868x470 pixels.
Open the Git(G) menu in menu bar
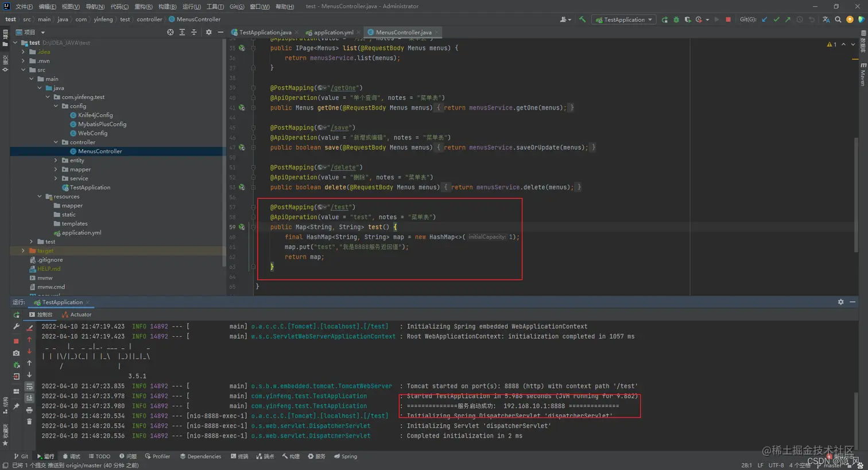pyautogui.click(x=237, y=6)
